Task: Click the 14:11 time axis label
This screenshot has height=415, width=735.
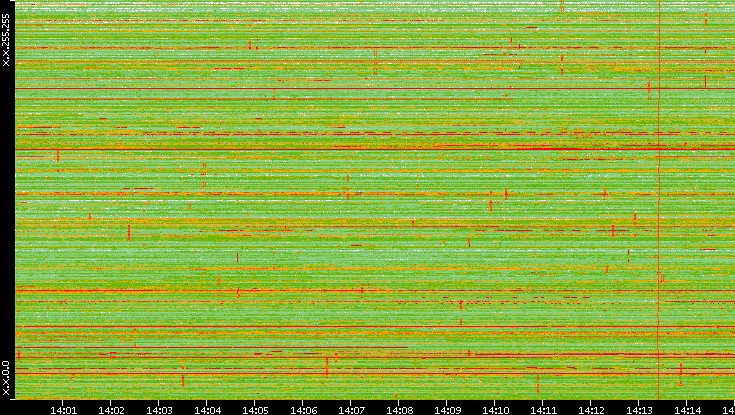Action: point(543,410)
